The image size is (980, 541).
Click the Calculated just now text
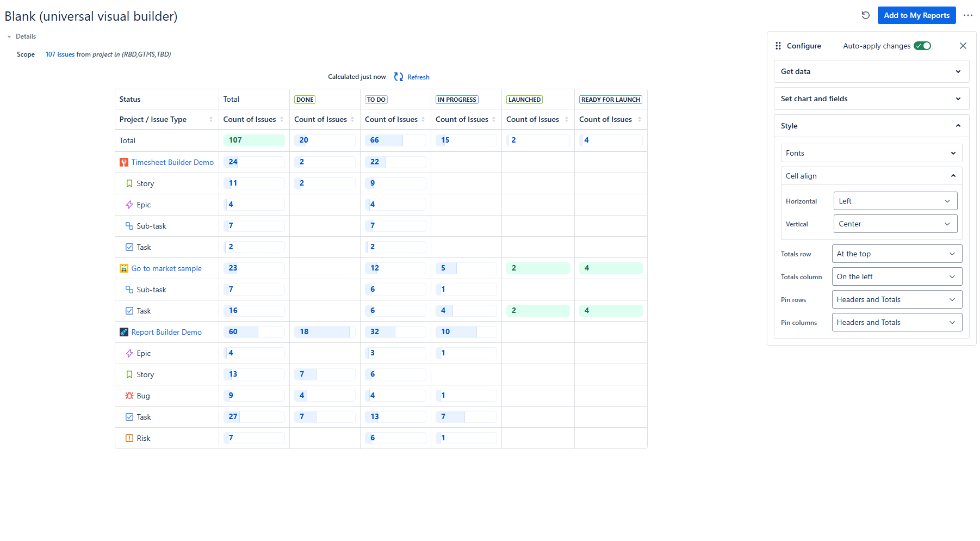[x=357, y=77]
